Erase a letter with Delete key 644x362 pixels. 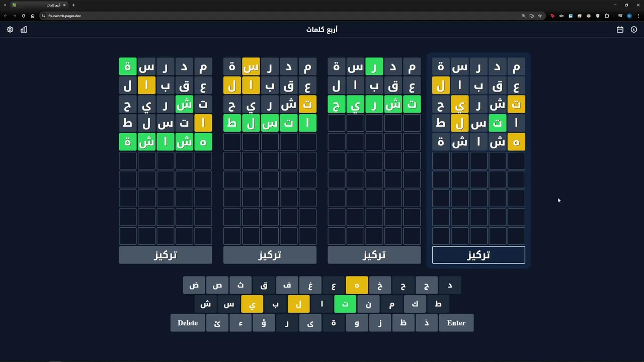188,323
